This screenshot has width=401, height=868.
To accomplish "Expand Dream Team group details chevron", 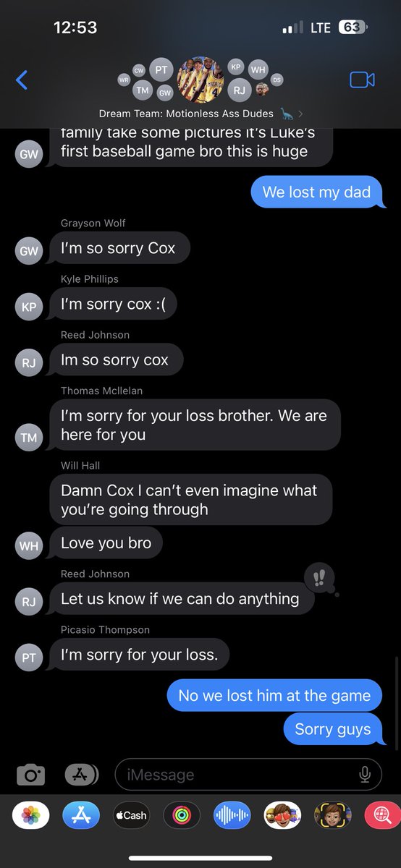I will (300, 114).
